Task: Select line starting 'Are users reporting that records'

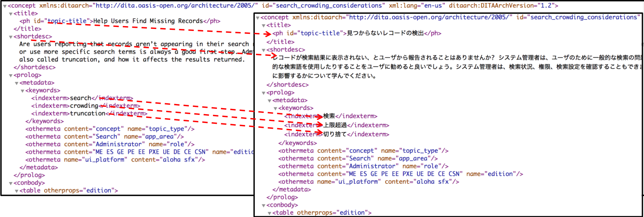Action: (136, 44)
